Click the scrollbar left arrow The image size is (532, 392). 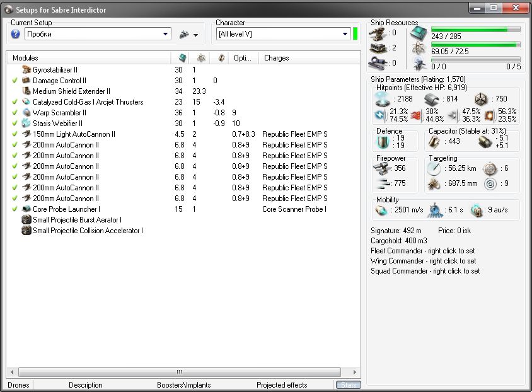pos(12,372)
